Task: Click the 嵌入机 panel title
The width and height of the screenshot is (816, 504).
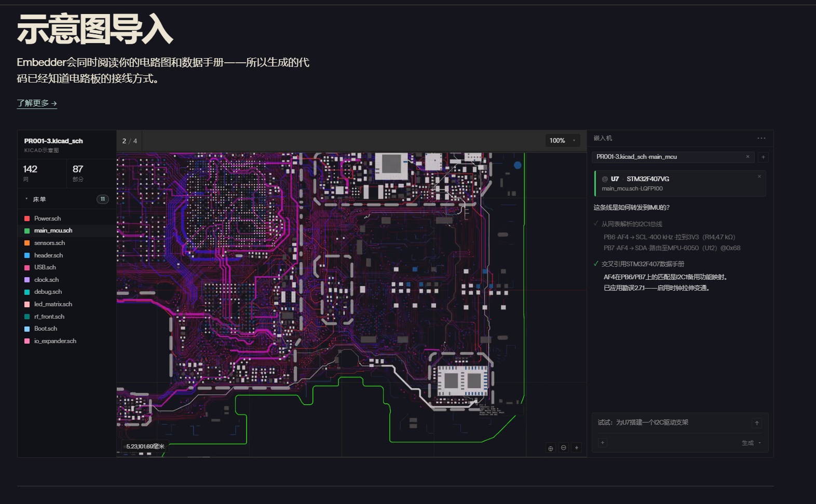Action: coord(603,138)
